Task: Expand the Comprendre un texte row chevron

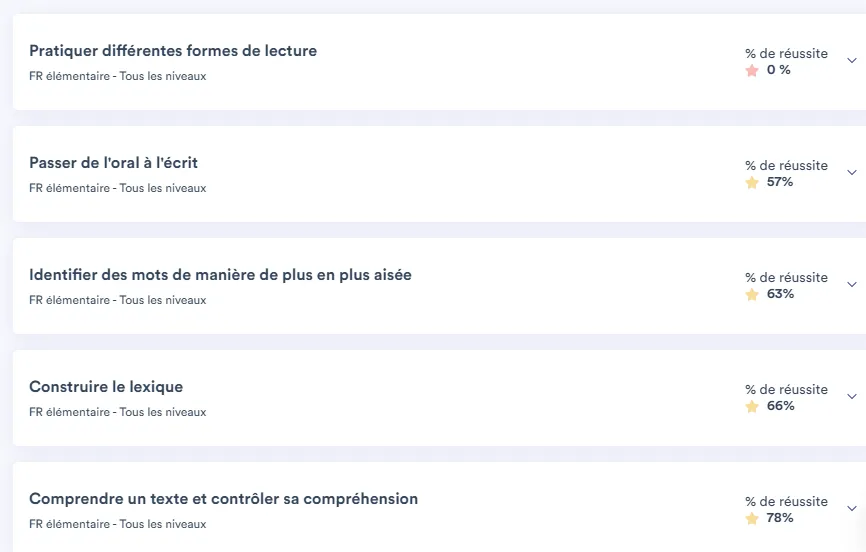Action: point(852,508)
